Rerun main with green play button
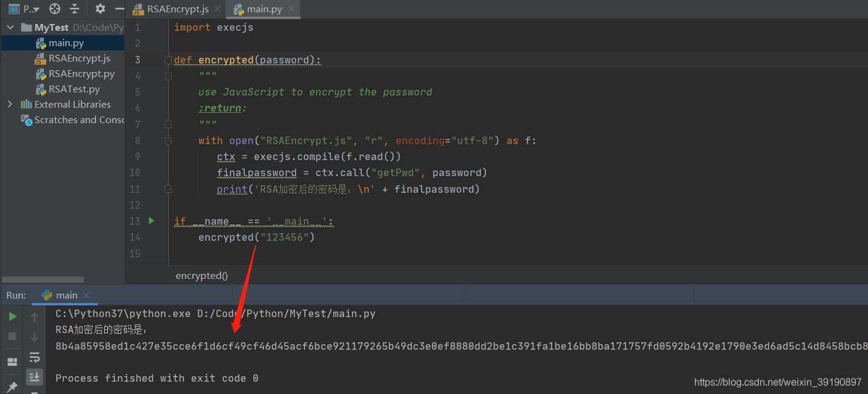This screenshot has height=394, width=868. (12, 317)
